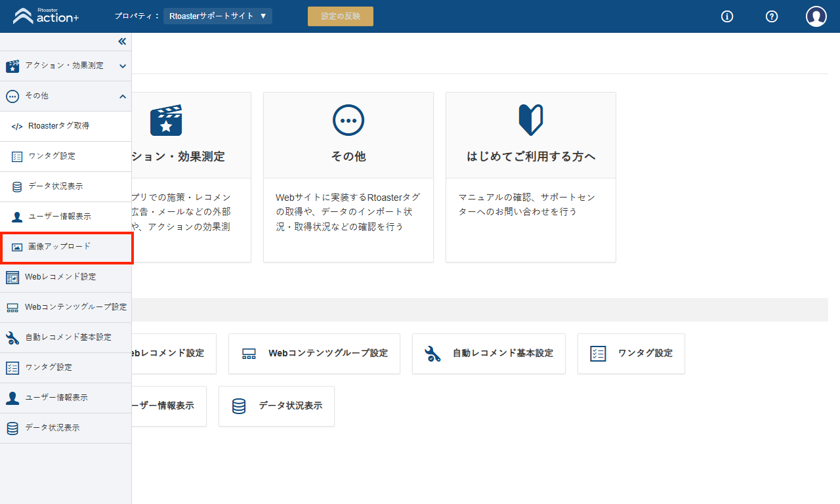Click clapperboard icon beside アクション・効果測定 in sidebar

(x=12, y=66)
